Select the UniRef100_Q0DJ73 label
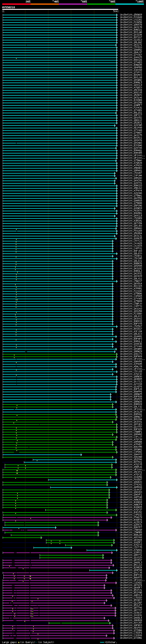The height and width of the screenshot is (644, 146). click(131, 354)
